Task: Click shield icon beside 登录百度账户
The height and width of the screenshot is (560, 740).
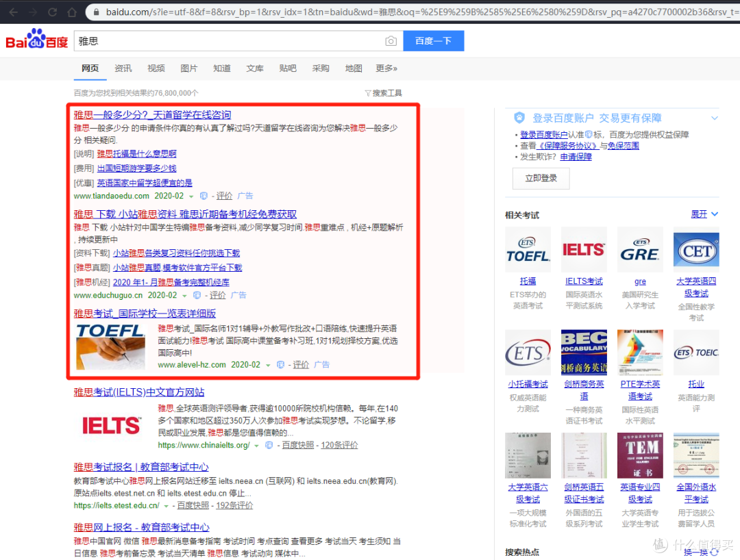Action: click(x=519, y=117)
